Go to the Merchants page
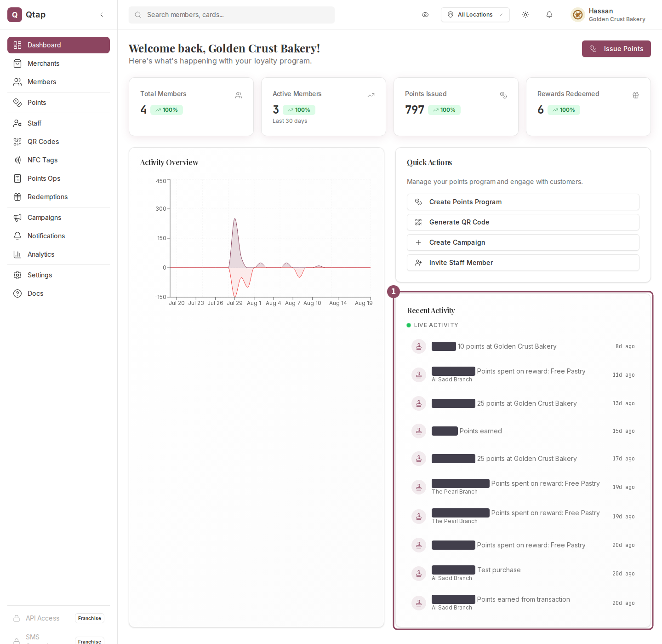Image resolution: width=662 pixels, height=644 pixels. [58, 63]
